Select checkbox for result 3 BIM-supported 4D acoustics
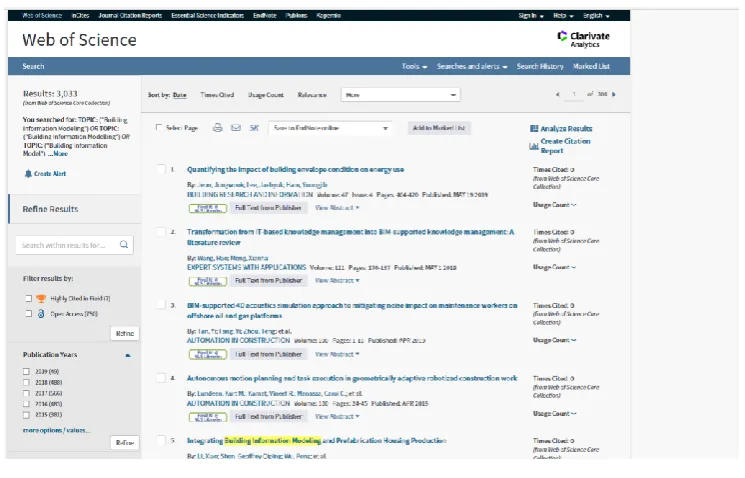745x478 pixels. [x=161, y=305]
